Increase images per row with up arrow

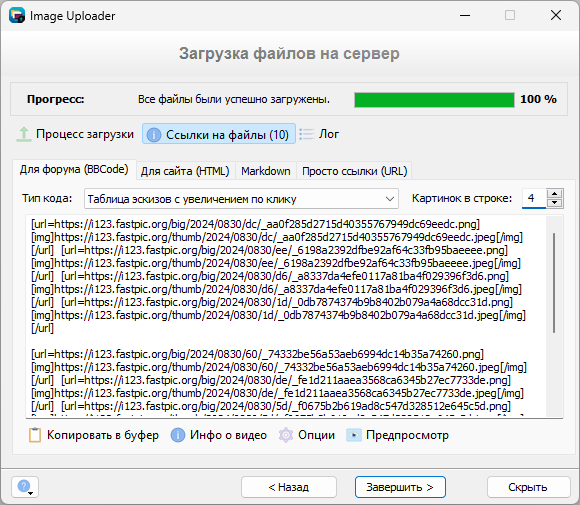click(x=554, y=193)
